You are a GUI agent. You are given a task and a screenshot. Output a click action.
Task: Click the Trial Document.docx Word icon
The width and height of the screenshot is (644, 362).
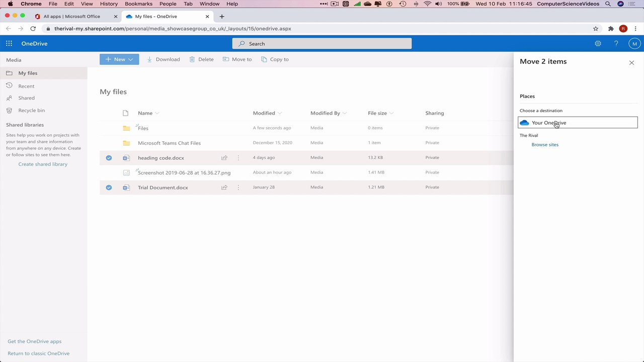point(126,188)
